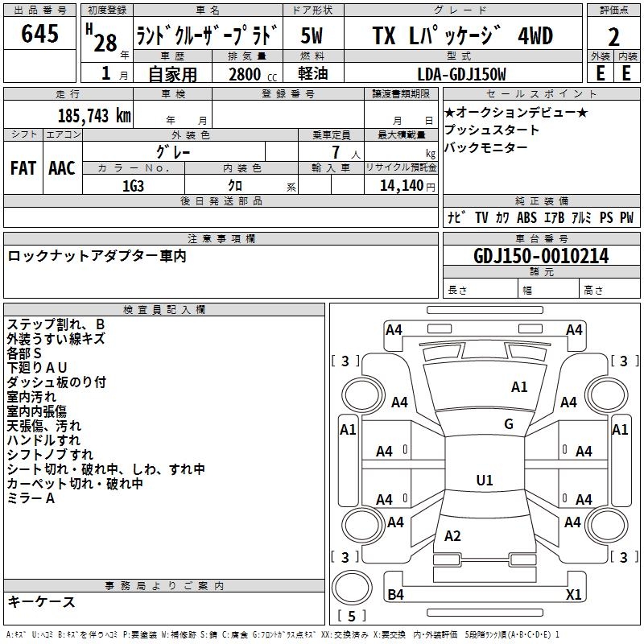Click the G windshield mark on car diagram
Screen dimensions: 644x644
click(x=508, y=424)
